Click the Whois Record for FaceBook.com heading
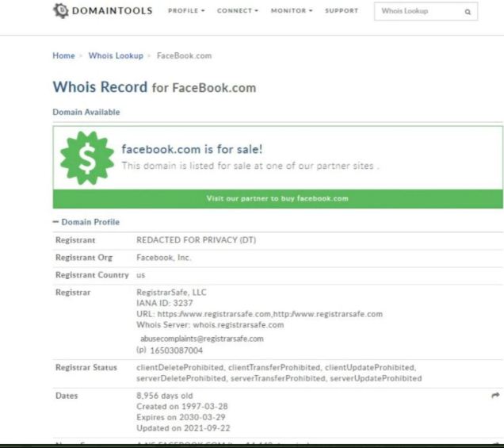 click(x=155, y=87)
